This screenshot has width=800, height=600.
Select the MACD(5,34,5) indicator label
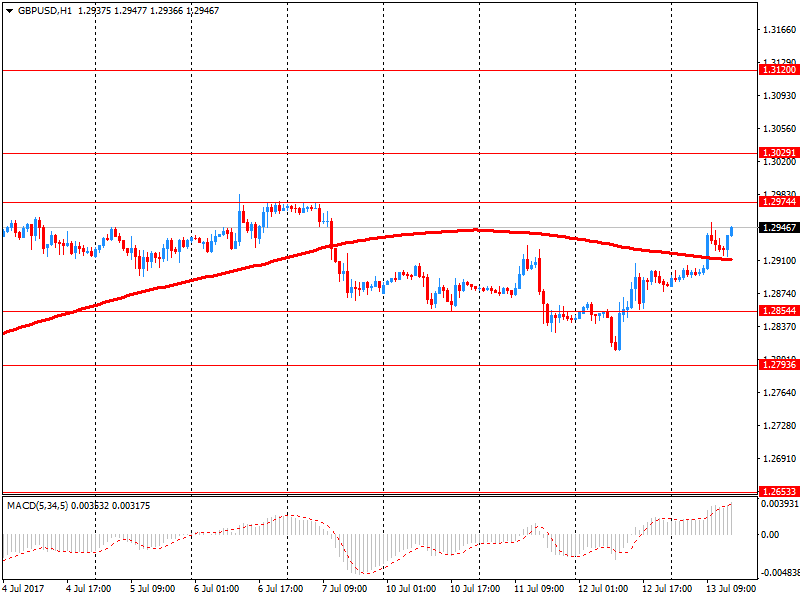point(37,506)
